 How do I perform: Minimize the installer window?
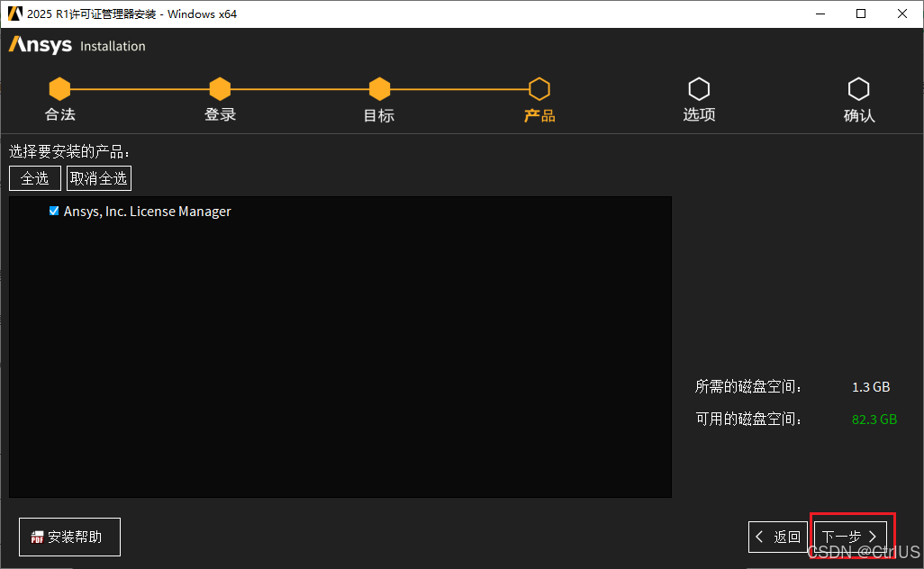tap(820, 14)
